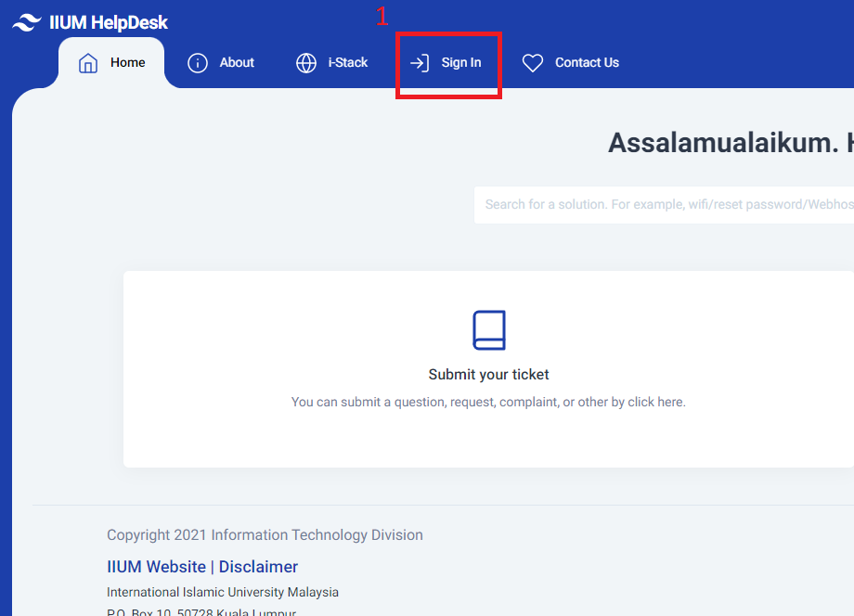
Task: Focus the Search for a solution field
Action: [664, 204]
